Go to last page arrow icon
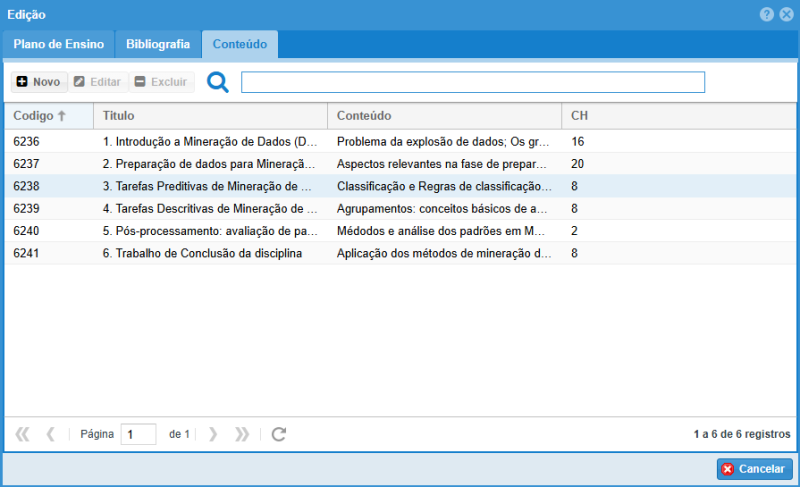This screenshot has height=487, width=800. pos(241,434)
